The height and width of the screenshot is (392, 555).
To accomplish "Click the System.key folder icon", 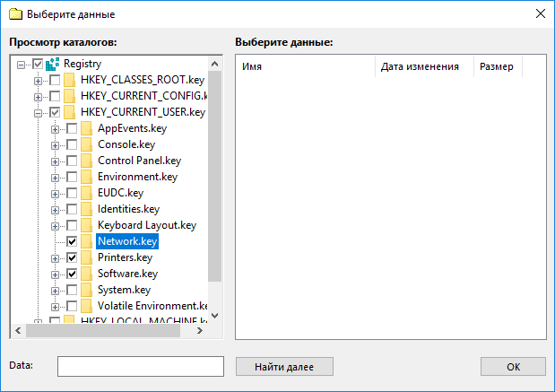I will [86, 290].
